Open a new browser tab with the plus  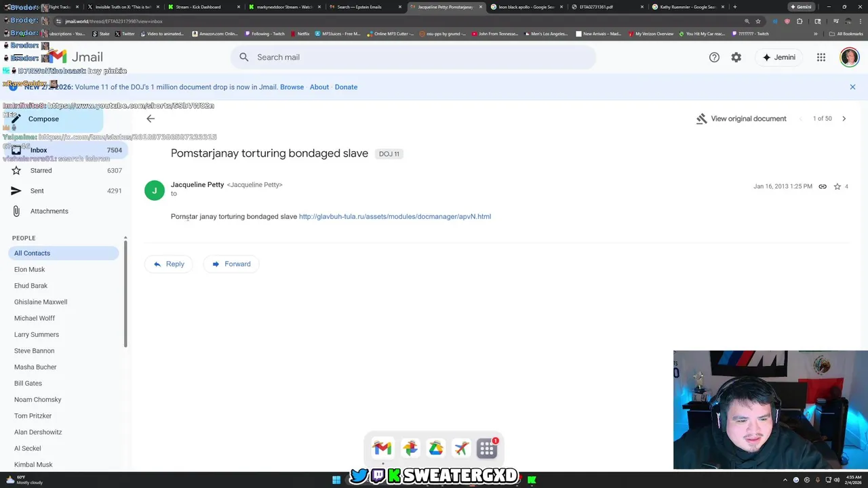(x=734, y=7)
